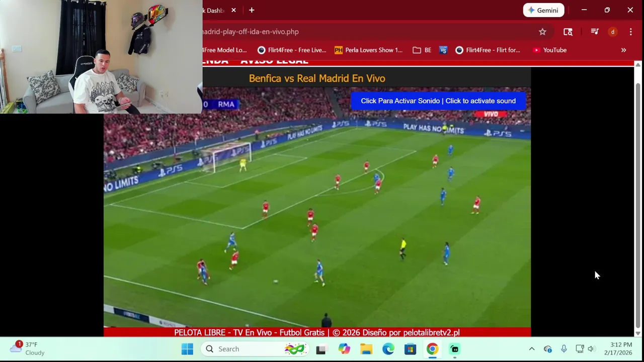
Task: Open a new browser tab
Action: (x=252, y=10)
